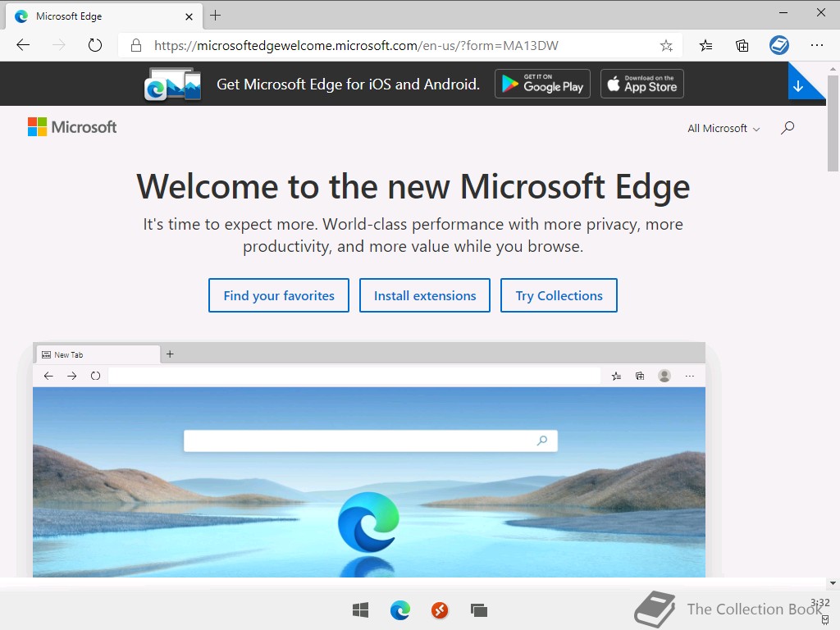Click the blue download arrow corner
Viewport: 840px width, 630px height.
click(800, 84)
